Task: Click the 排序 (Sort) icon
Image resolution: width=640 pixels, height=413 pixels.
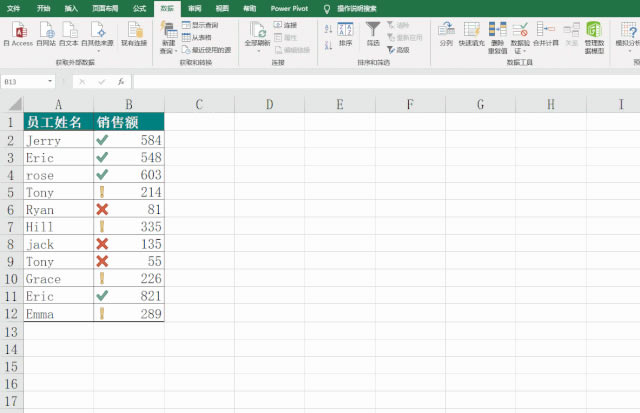Action: click(345, 31)
